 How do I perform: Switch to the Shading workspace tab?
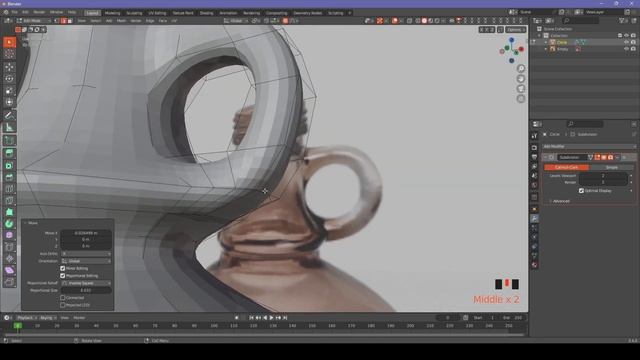click(206, 13)
